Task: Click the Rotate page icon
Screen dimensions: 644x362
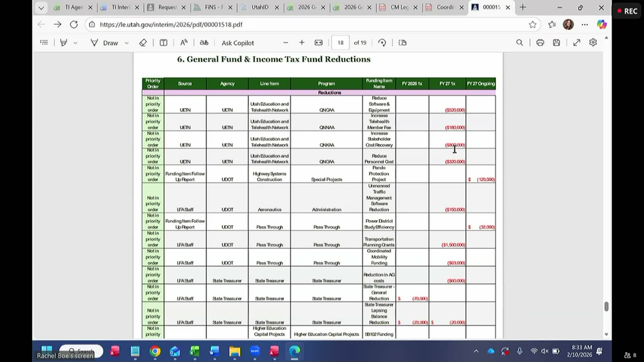Action: click(x=382, y=43)
